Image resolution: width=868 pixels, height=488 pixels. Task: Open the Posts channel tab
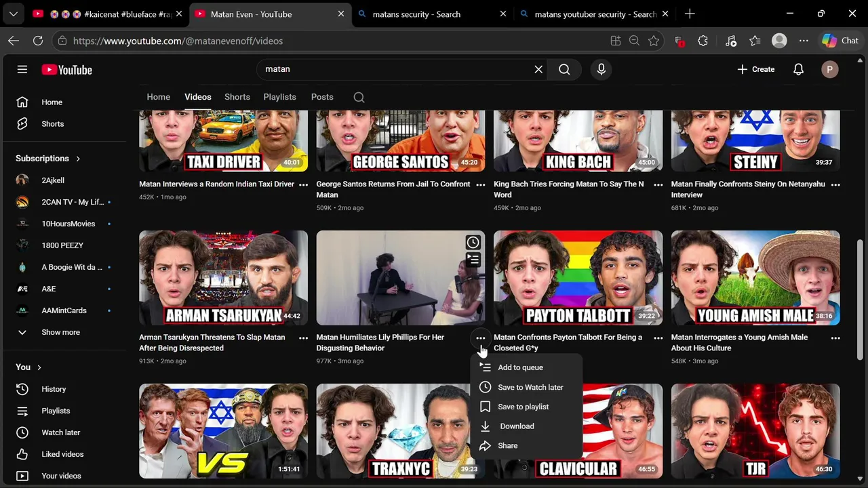[x=322, y=97]
